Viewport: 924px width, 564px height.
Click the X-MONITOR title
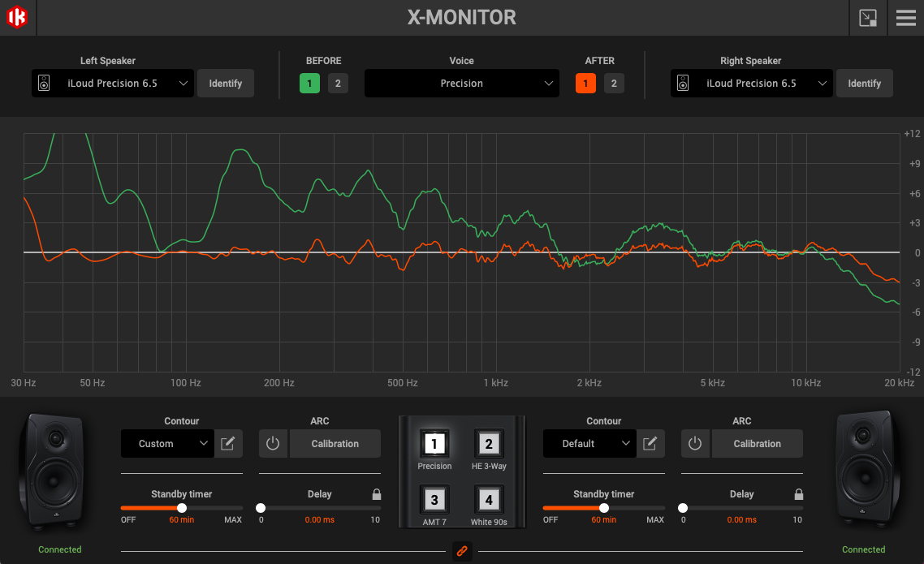[461, 17]
